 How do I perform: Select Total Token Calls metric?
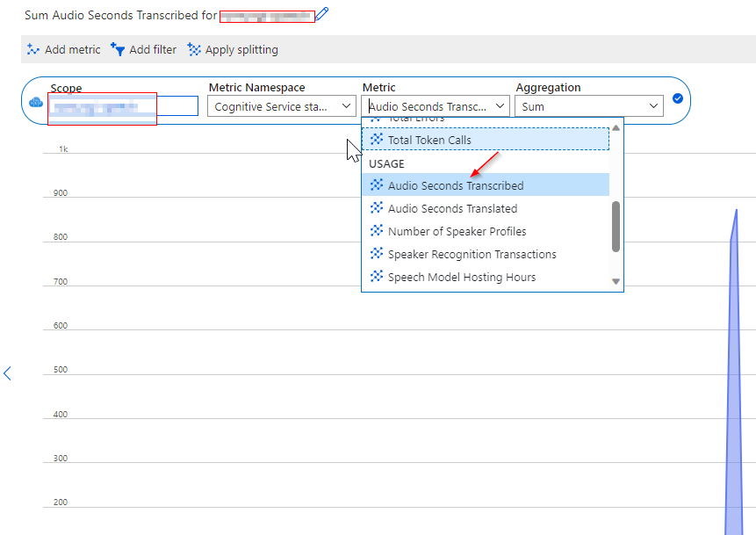click(x=486, y=140)
